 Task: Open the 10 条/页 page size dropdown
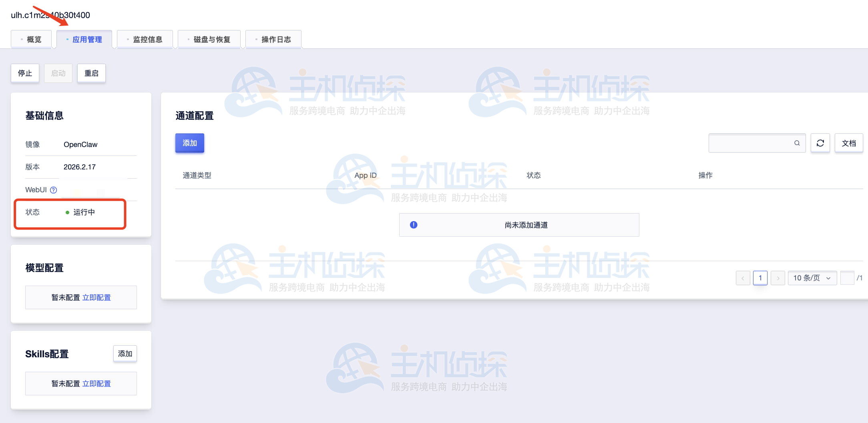pyautogui.click(x=812, y=278)
